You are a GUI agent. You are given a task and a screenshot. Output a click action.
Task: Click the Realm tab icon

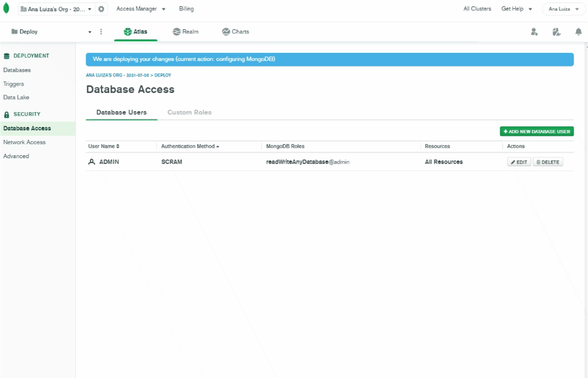coord(176,32)
